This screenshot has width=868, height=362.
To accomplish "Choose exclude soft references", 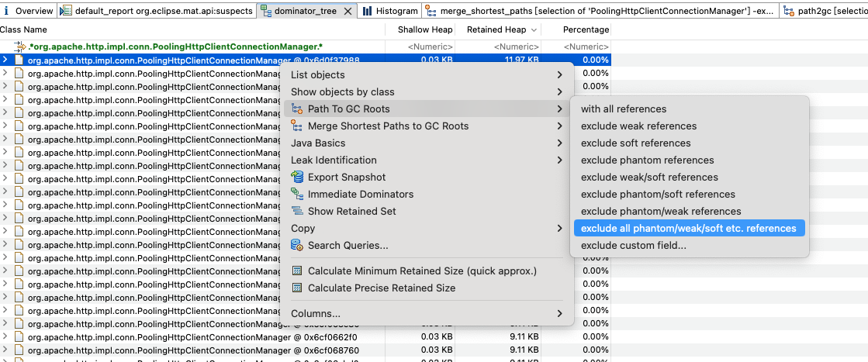I will point(689,143).
